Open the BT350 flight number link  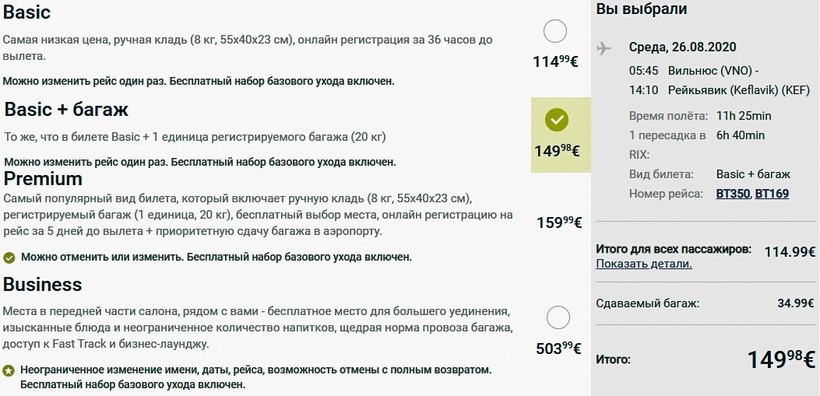click(733, 194)
